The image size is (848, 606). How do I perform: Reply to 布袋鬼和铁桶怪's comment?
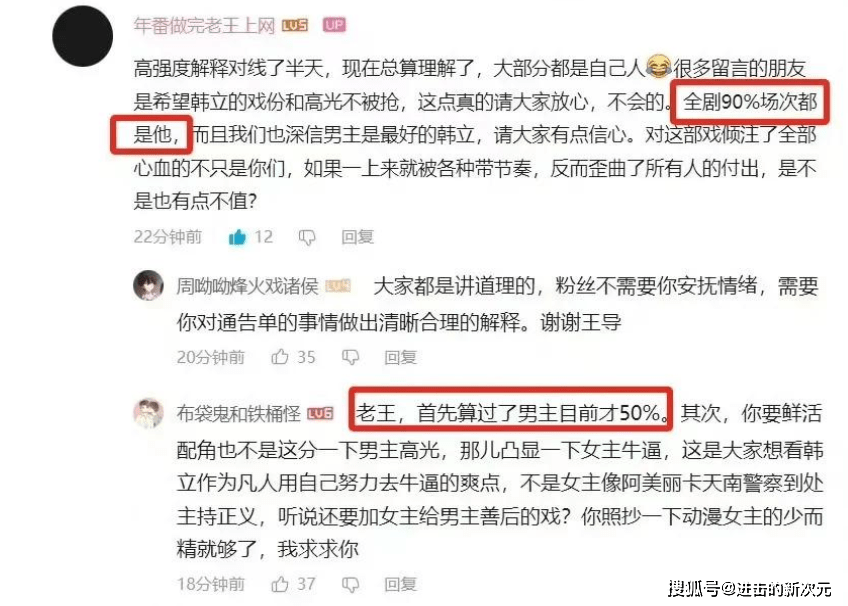pos(400,584)
